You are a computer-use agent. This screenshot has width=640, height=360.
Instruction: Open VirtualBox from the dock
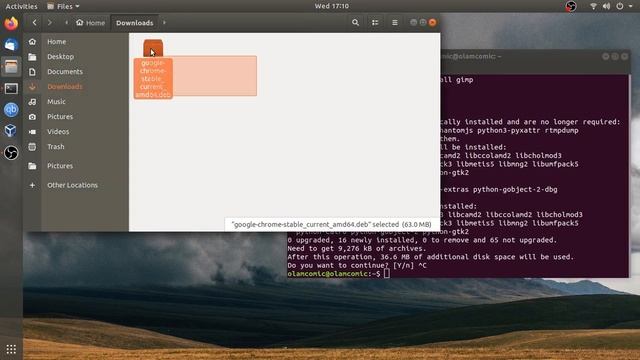(11, 131)
